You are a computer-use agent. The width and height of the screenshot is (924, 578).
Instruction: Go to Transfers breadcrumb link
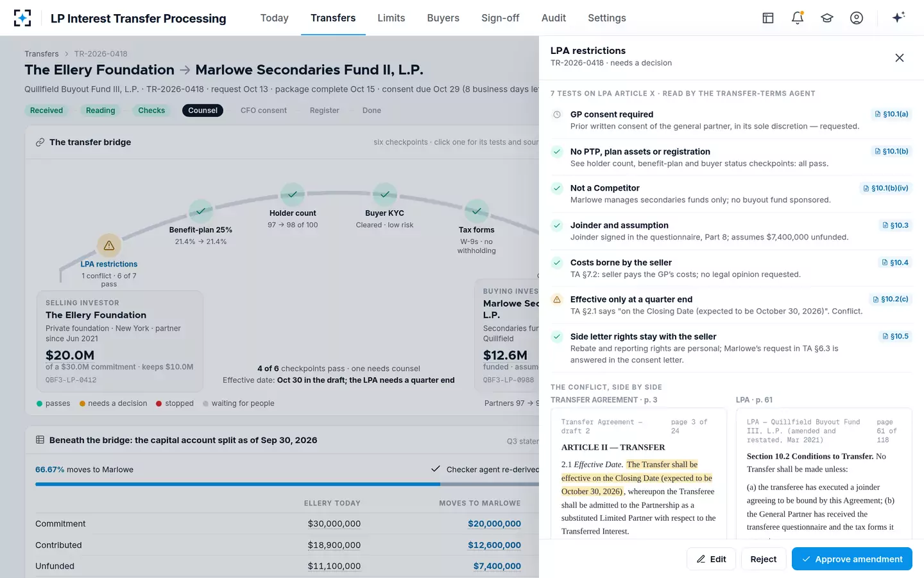pyautogui.click(x=42, y=54)
